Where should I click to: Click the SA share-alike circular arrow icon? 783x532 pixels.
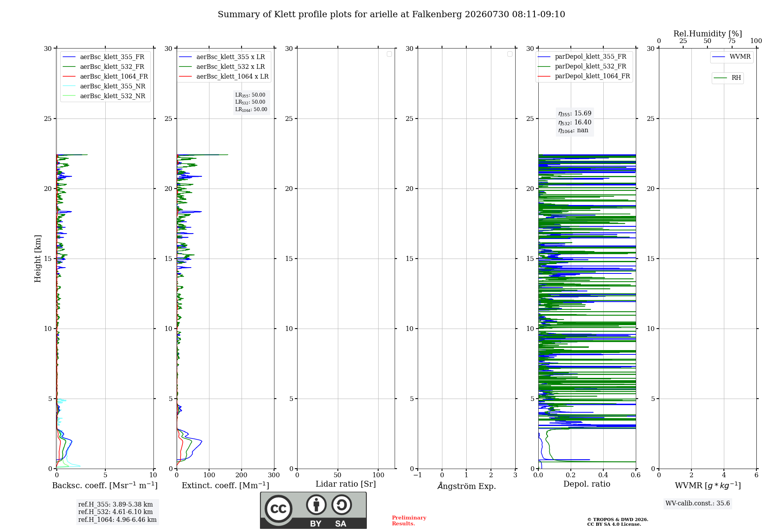[x=341, y=505]
